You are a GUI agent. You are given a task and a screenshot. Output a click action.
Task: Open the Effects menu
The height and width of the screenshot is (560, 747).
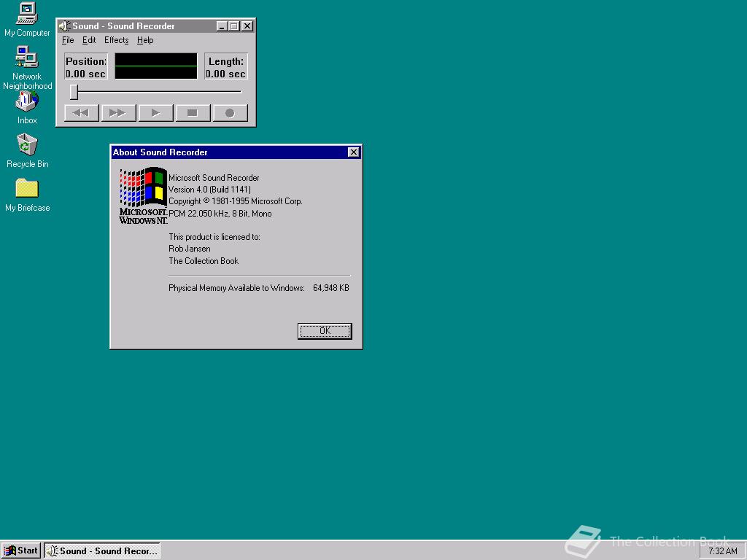click(116, 40)
